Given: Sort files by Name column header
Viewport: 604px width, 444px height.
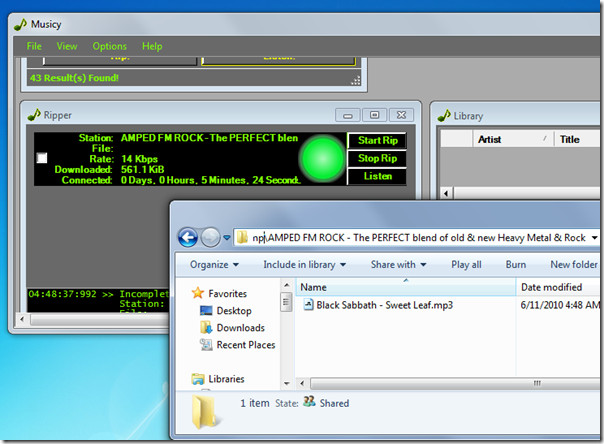Looking at the screenshot, I should click(x=406, y=287).
